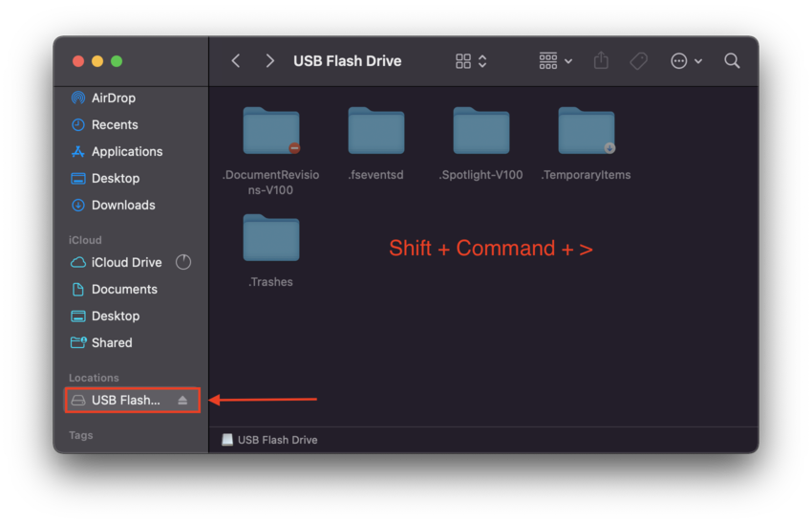812x524 pixels.
Task: Select the .fseventsd folder
Action: tap(376, 131)
